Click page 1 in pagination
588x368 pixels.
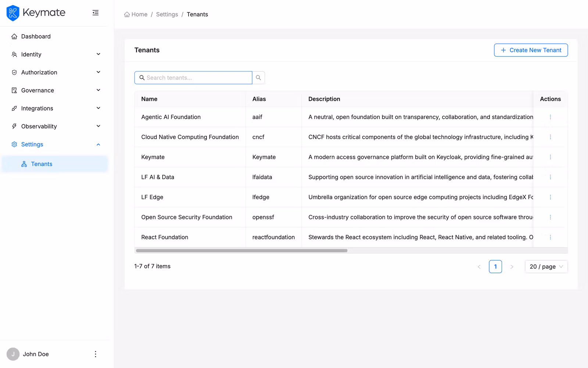pyautogui.click(x=495, y=266)
